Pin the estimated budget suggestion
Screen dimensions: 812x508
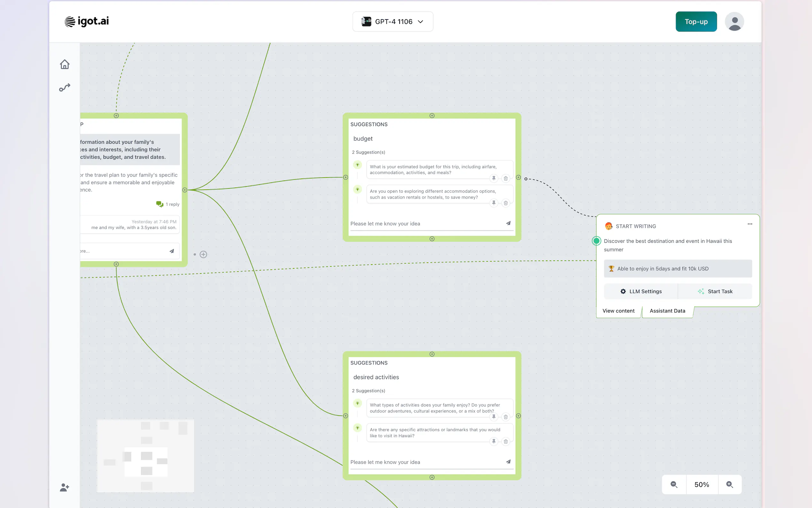pos(494,178)
